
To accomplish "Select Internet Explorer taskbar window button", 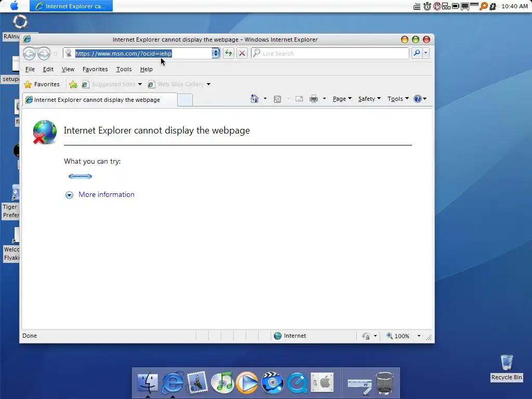I will 71,6.
